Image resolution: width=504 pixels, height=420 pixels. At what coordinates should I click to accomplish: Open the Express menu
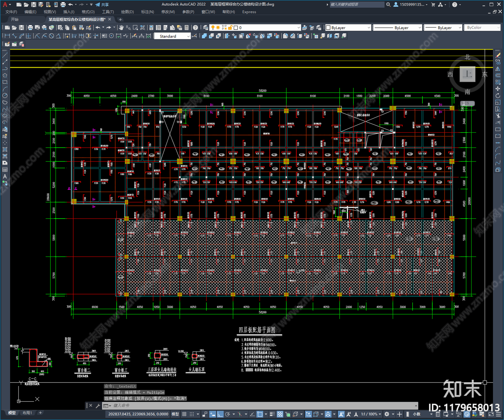(249, 12)
